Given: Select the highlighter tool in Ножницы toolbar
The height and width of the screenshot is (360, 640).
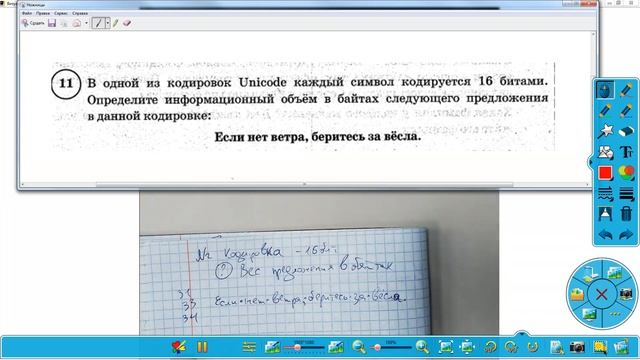Looking at the screenshot, I should tap(116, 23).
